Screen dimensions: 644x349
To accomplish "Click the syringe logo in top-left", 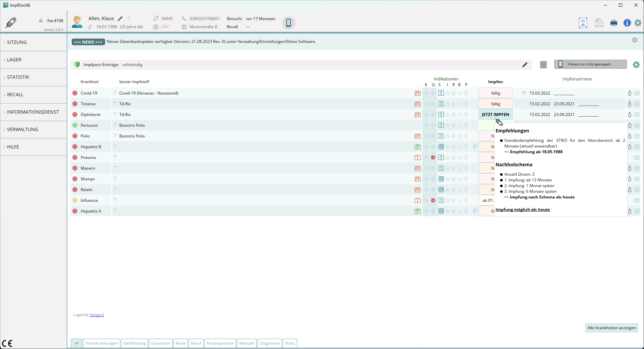I will coord(11,22).
